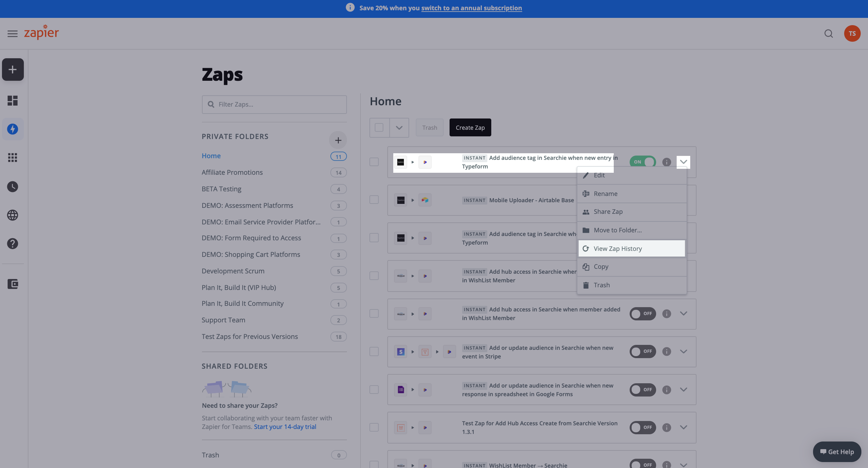Open the My Apps grid sidebar icon
Screen dimensions: 868x468
[13, 157]
